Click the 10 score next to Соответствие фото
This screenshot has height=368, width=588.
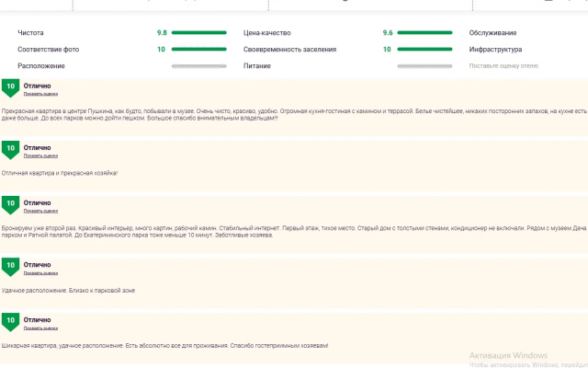tap(162, 49)
